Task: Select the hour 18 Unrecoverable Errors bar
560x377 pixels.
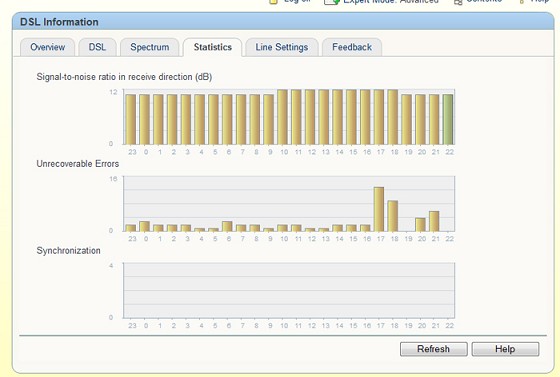Action: [x=393, y=216]
